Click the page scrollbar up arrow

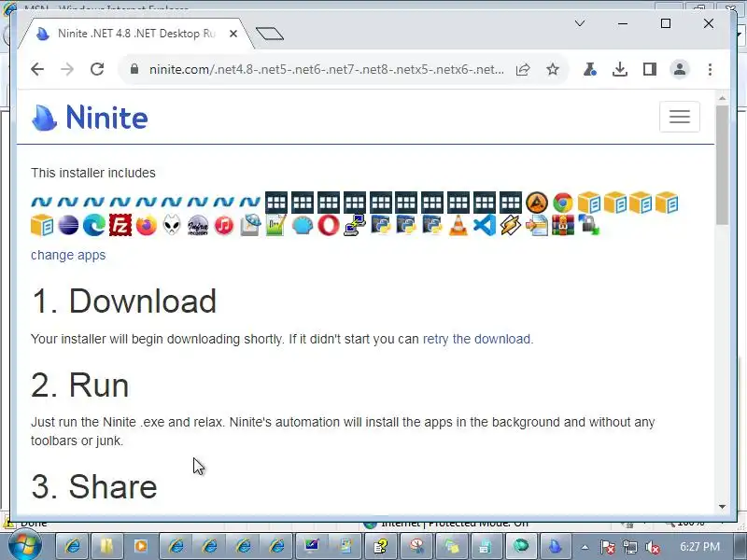(x=722, y=98)
